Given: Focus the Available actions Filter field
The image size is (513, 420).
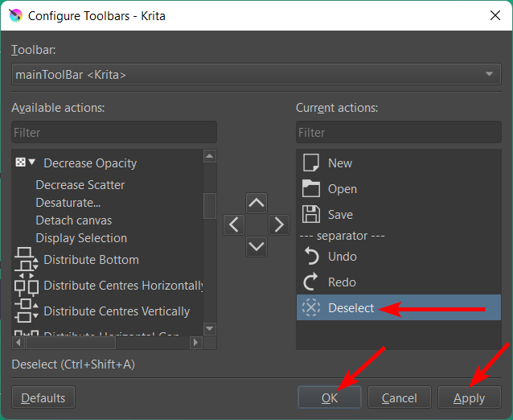Looking at the screenshot, I should (x=114, y=132).
